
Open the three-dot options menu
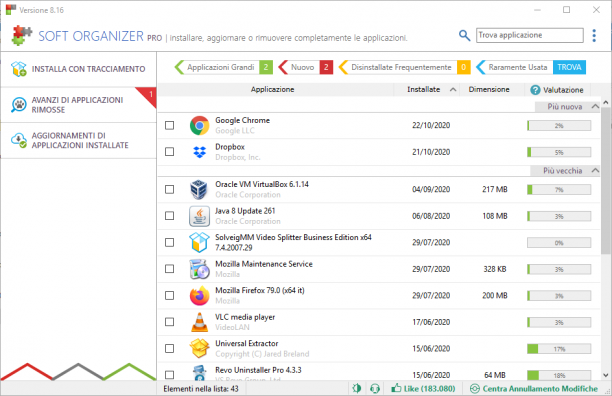pyautogui.click(x=594, y=36)
